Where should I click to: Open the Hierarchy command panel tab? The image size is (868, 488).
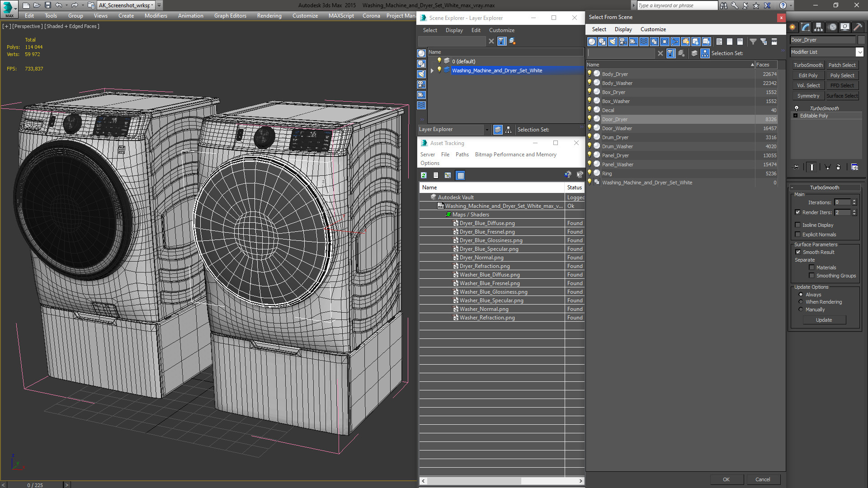coord(818,27)
